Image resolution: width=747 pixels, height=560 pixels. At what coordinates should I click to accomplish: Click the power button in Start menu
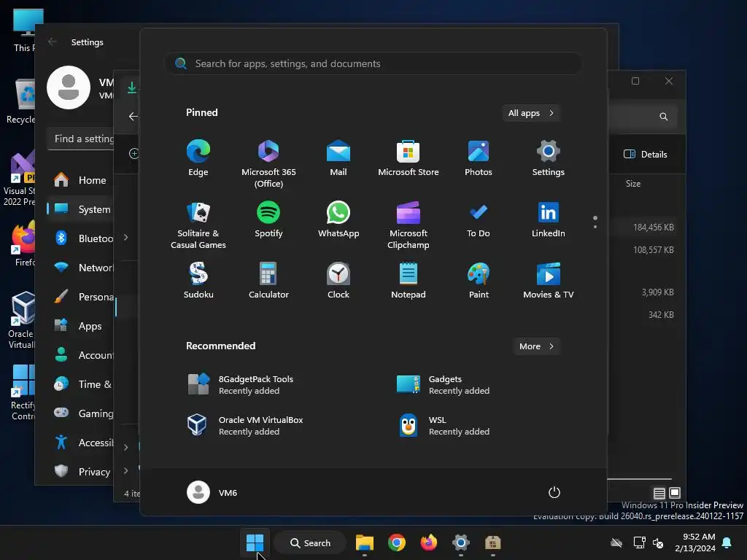coord(554,492)
